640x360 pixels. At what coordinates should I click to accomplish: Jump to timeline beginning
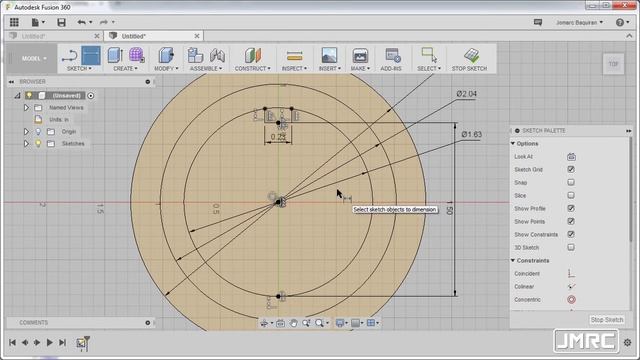pyautogui.click(x=12, y=342)
